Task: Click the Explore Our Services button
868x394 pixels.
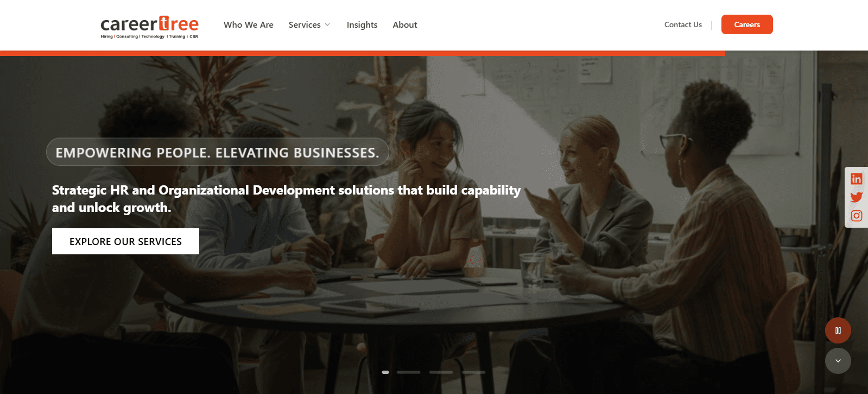Action: tap(125, 241)
